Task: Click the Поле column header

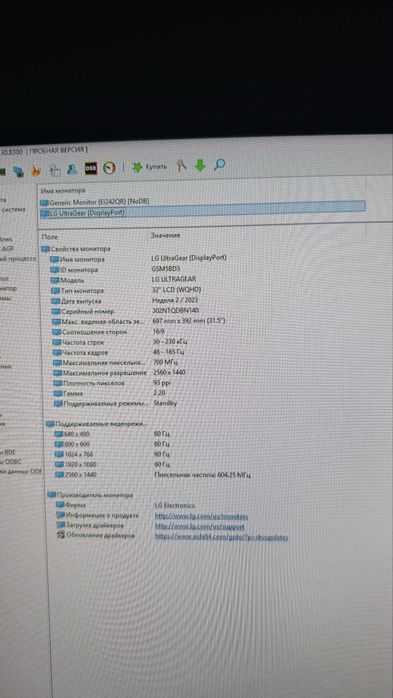Action: tap(49, 237)
